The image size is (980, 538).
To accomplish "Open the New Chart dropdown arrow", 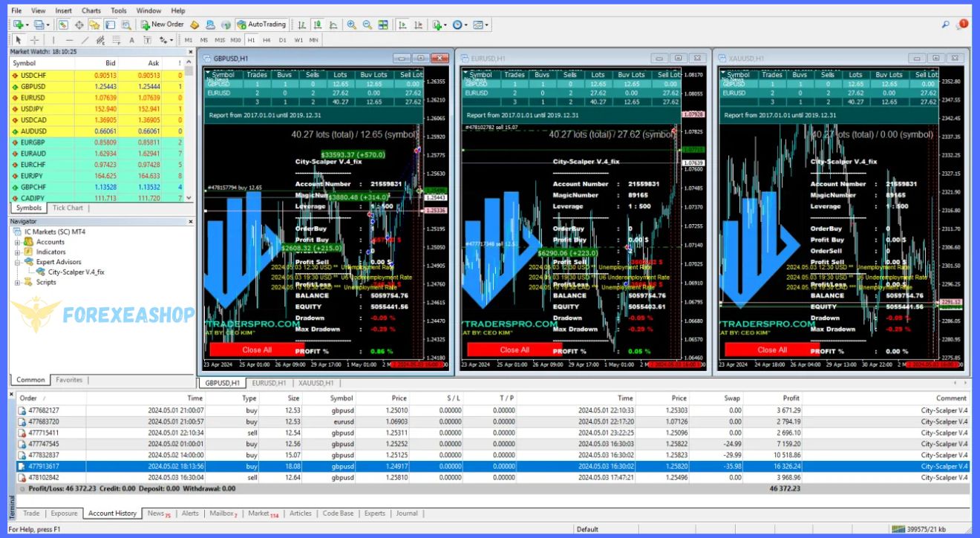I will 27,25.
